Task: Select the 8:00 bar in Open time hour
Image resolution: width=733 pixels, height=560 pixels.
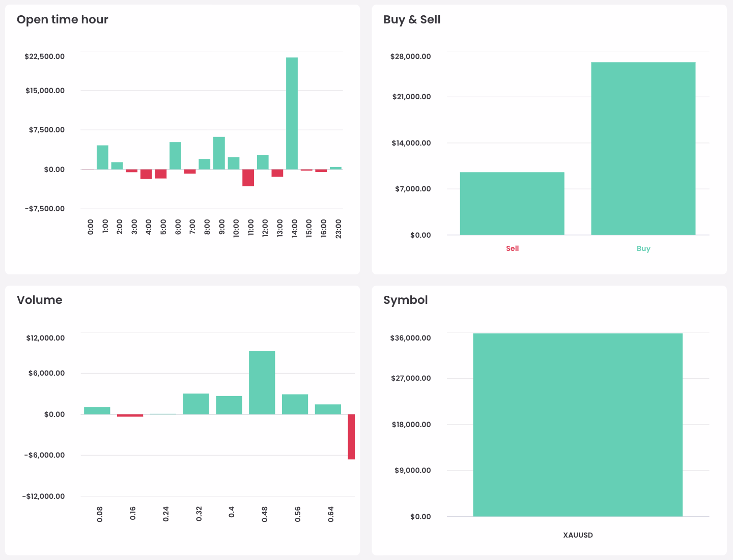Action: coord(204,164)
